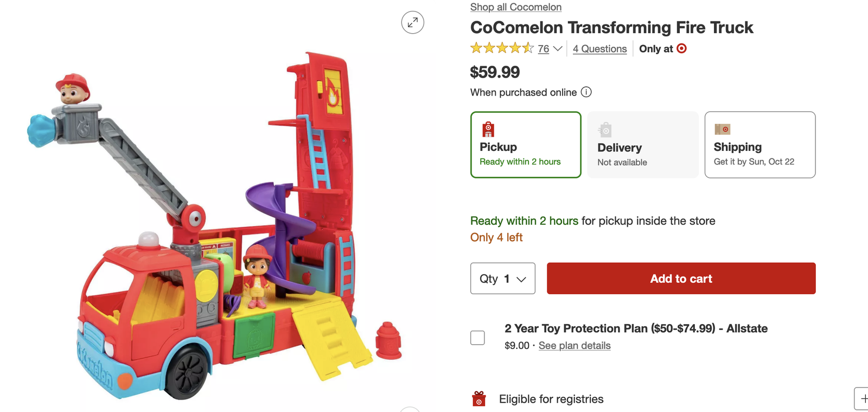This screenshot has height=412, width=868.
Task: Click the plus icon at right edge
Action: click(863, 398)
